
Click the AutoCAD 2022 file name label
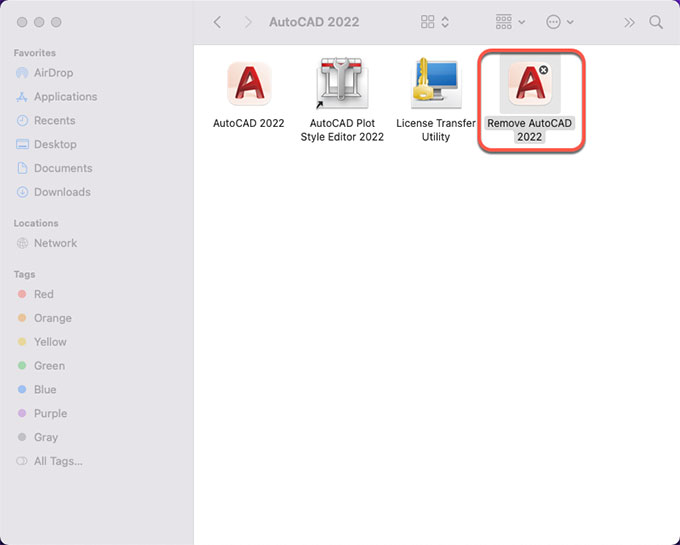[x=248, y=123]
